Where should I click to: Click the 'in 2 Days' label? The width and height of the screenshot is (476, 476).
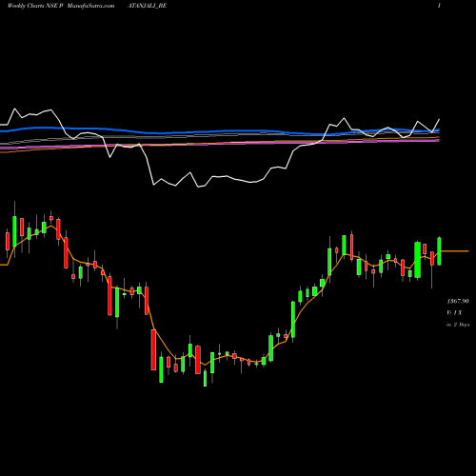coord(458,325)
